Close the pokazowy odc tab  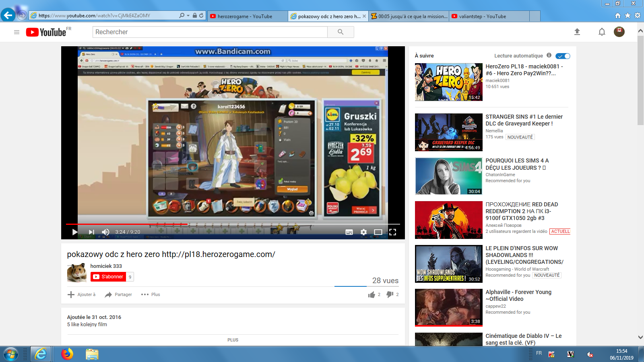click(x=364, y=16)
